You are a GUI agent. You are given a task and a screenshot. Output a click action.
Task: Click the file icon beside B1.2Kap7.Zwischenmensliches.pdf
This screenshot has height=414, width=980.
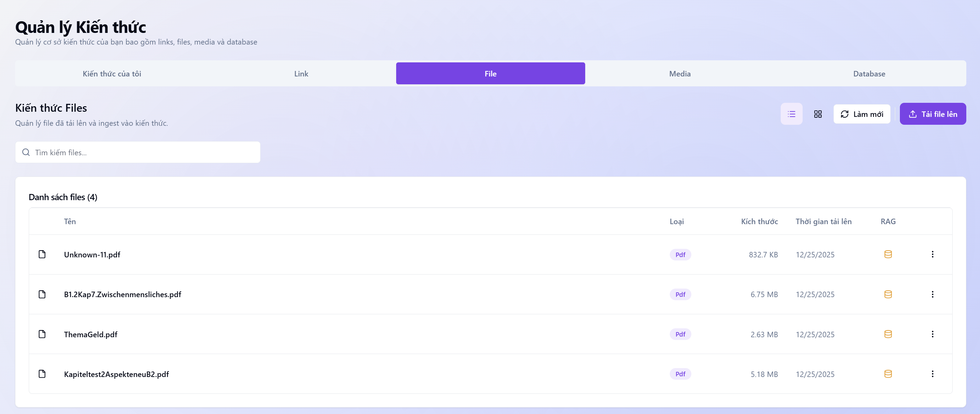click(x=42, y=294)
